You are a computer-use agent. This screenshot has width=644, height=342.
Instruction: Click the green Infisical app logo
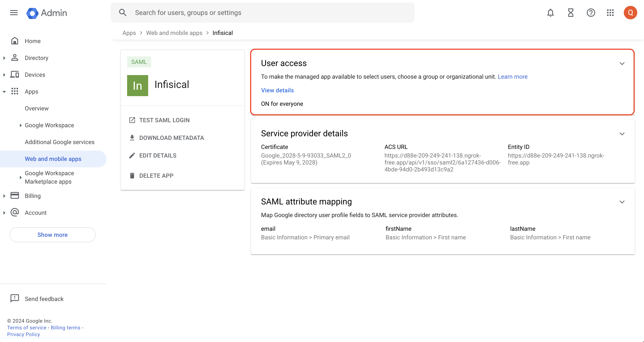pyautogui.click(x=137, y=85)
